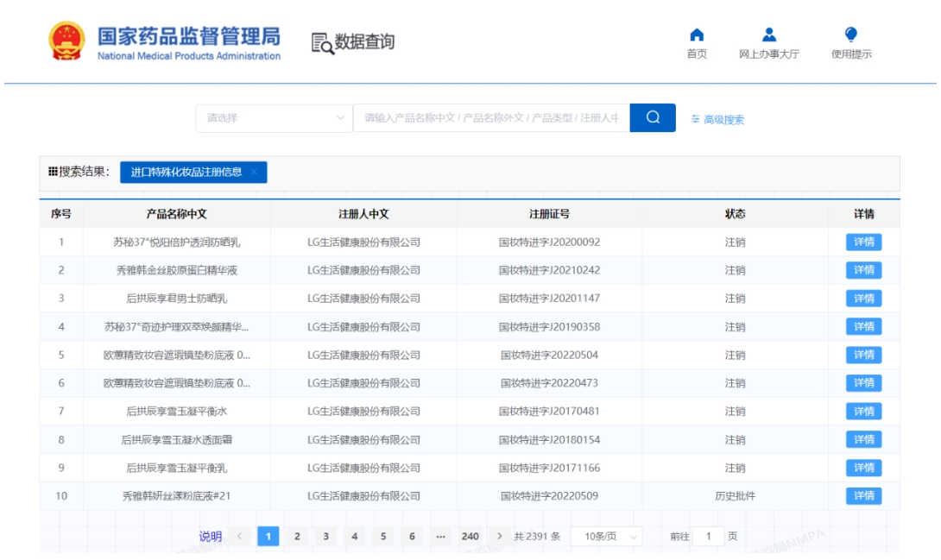This screenshot has width=941, height=560.
Task: Click the 说明 link near pagination
Action: pyautogui.click(x=211, y=537)
